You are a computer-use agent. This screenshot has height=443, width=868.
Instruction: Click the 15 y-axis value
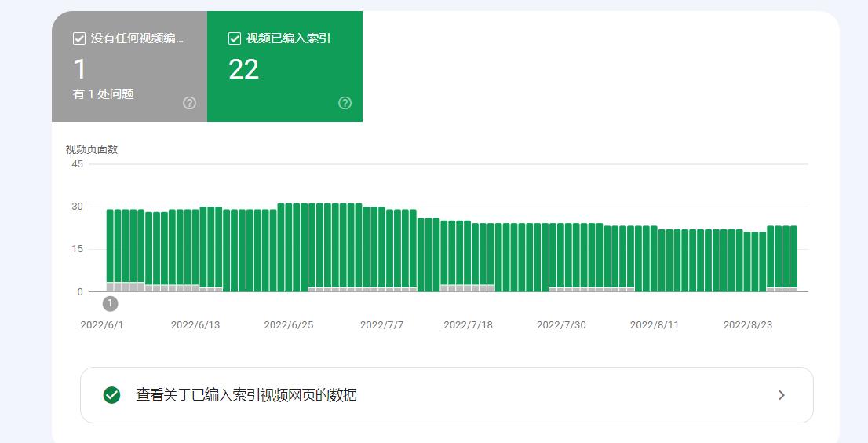78,249
